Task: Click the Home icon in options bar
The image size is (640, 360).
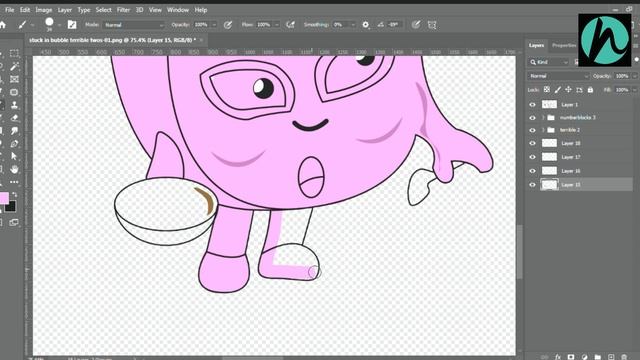Action: [x=3, y=25]
